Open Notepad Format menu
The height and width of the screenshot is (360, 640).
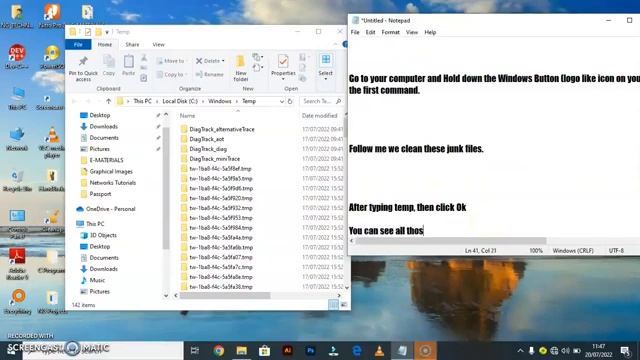pos(391,32)
